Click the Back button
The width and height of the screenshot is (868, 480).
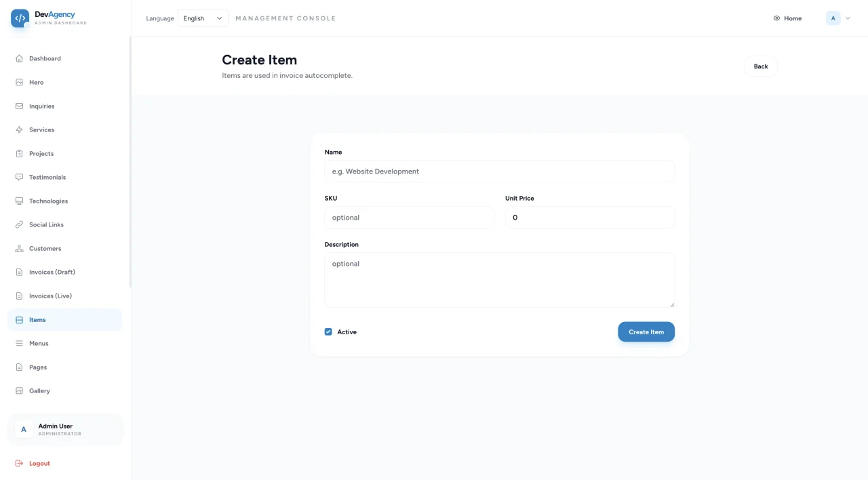pos(761,66)
